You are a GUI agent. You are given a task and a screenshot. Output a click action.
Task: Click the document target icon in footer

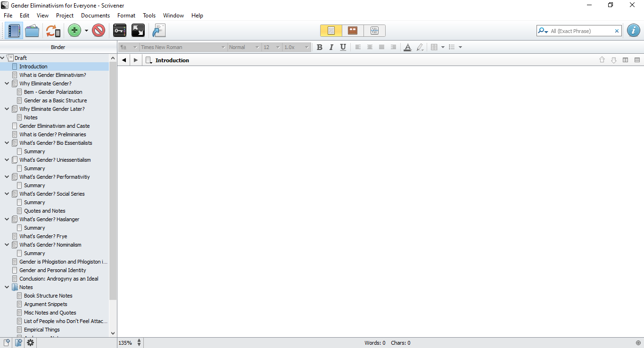click(x=638, y=343)
